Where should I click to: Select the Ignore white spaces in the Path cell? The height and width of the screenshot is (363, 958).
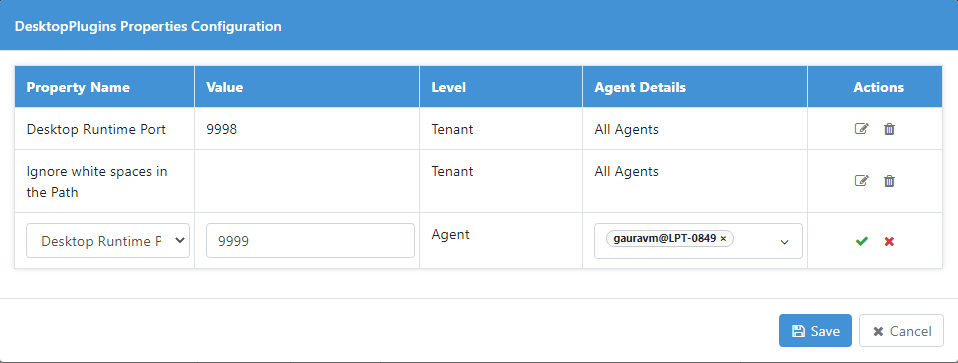[104, 182]
